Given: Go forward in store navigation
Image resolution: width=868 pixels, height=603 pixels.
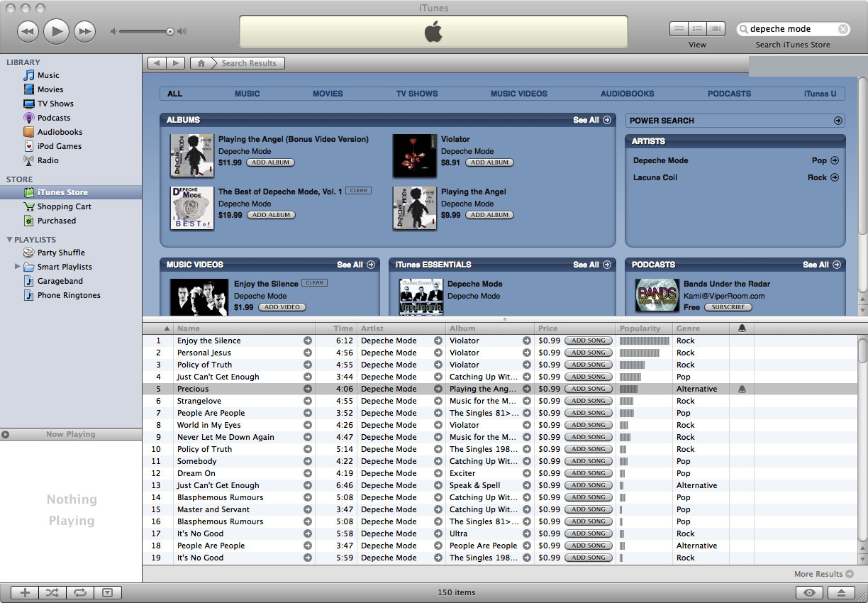Looking at the screenshot, I should pyautogui.click(x=176, y=63).
